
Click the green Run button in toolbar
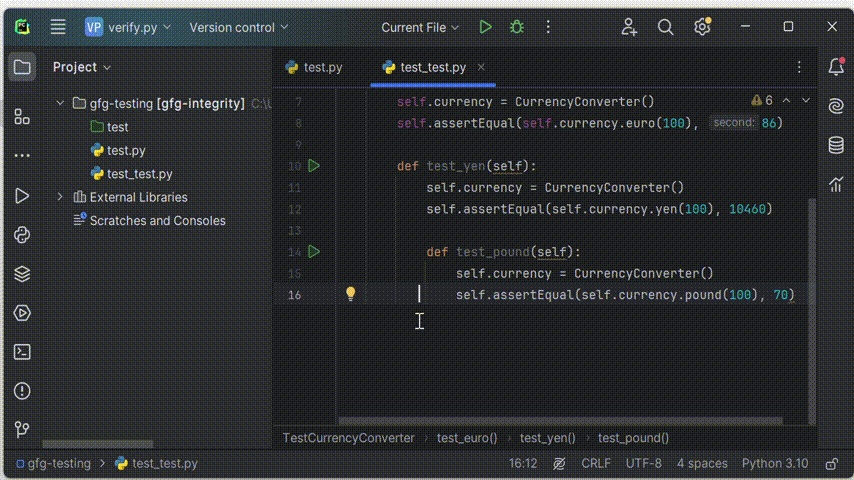[x=485, y=27]
